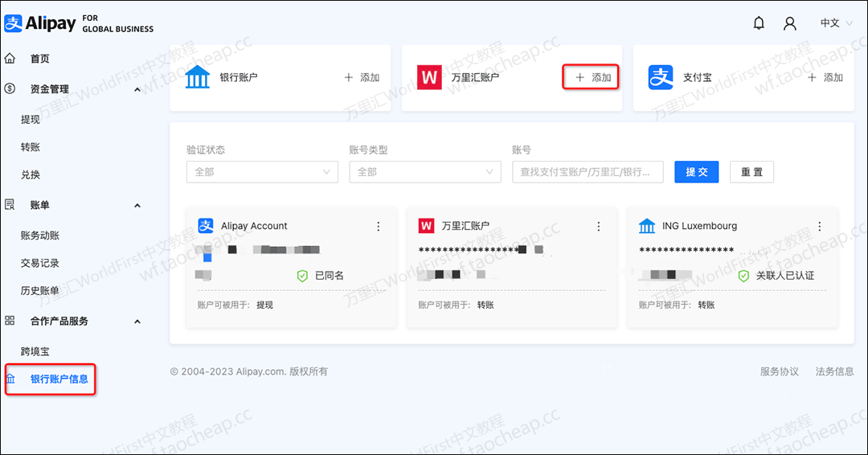Click the bill icon beside 账单
The image size is (868, 455).
[10, 205]
